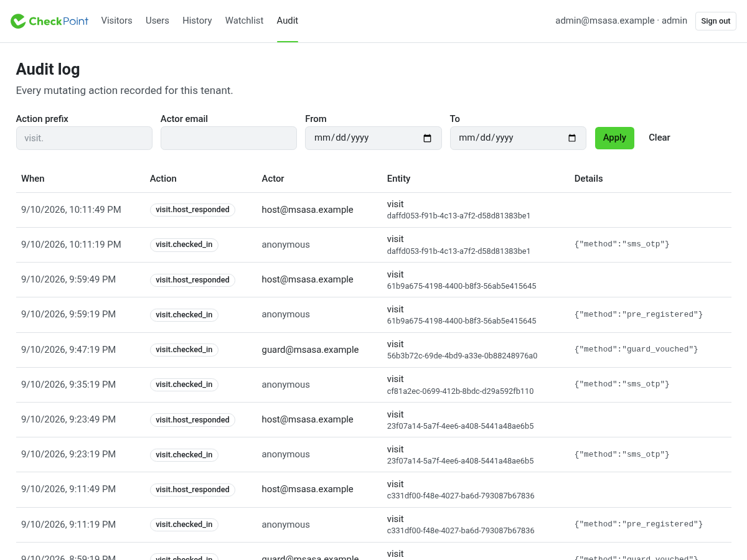Click anonymous actor in 9:35:19 PM row
This screenshot has height=560, width=747.
(286, 385)
